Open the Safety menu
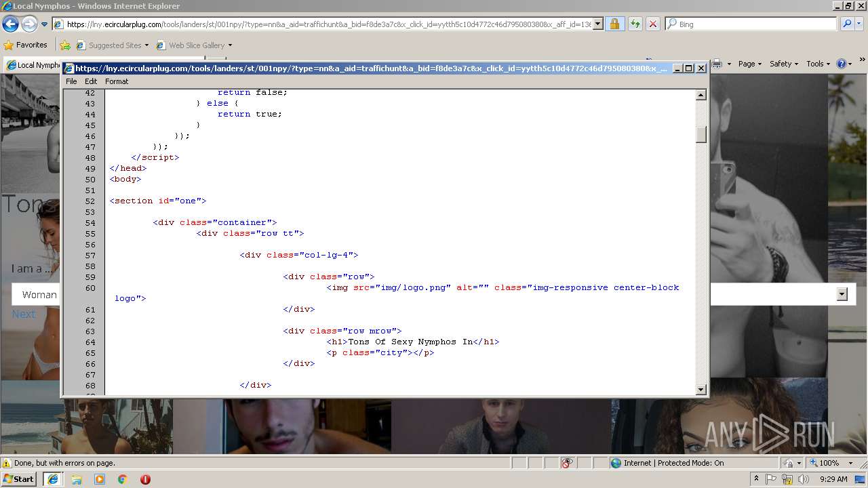The image size is (868, 488). 784,64
